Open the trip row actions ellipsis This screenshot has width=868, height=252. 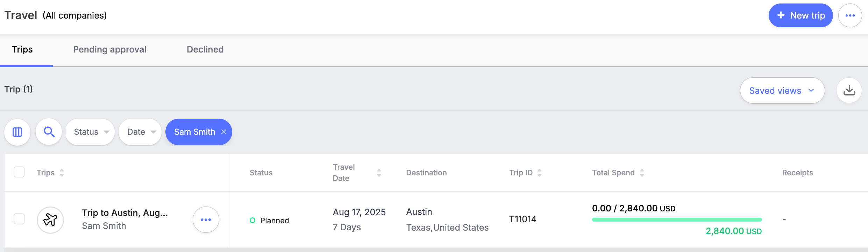206,219
